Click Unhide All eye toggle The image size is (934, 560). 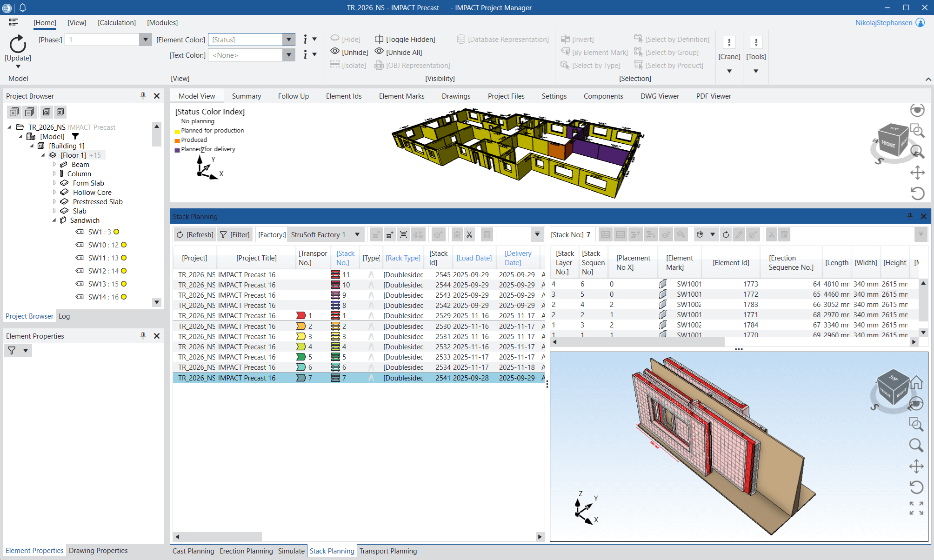(379, 52)
